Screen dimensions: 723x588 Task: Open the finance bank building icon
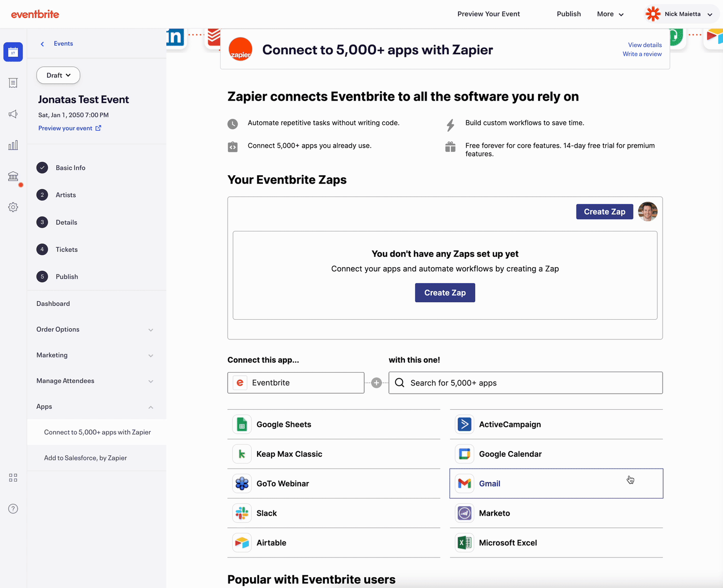(13, 176)
